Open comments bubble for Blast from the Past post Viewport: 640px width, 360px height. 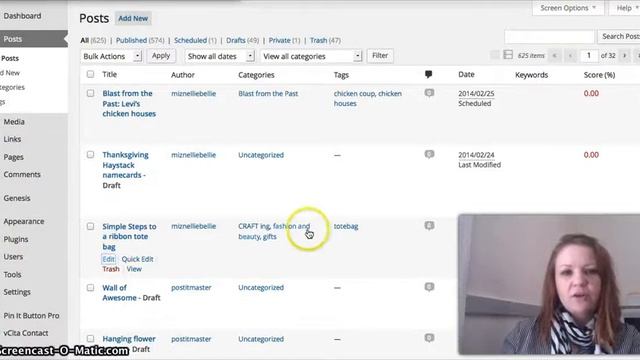click(429, 93)
